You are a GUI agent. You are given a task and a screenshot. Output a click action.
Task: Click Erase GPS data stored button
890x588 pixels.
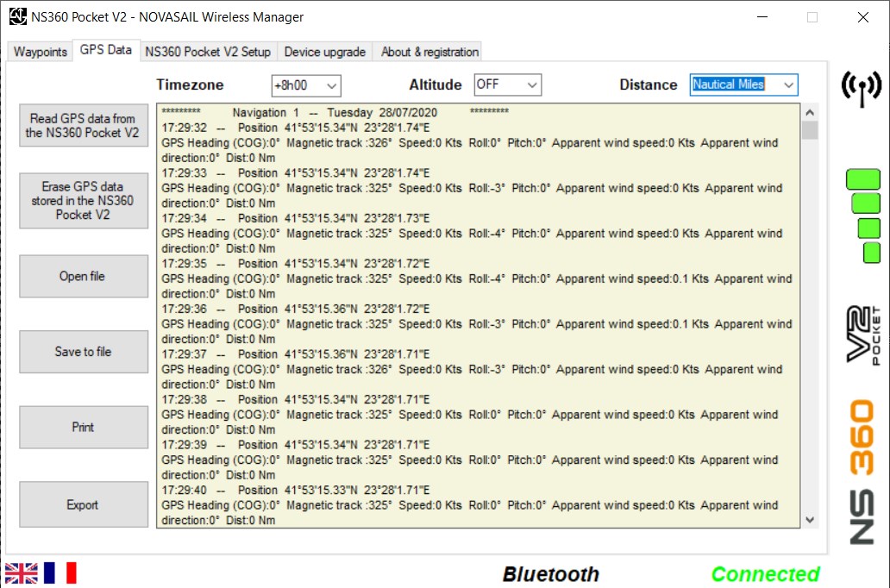[x=84, y=201]
